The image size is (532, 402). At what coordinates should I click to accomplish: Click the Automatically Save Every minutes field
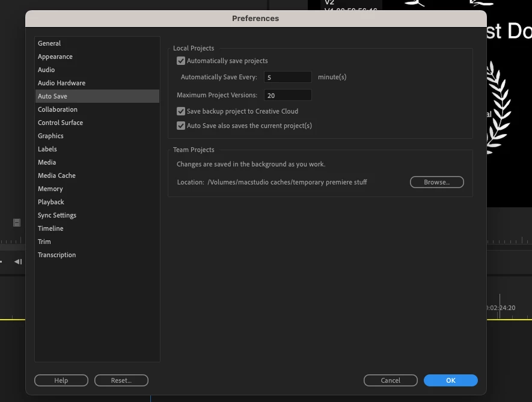pos(288,77)
